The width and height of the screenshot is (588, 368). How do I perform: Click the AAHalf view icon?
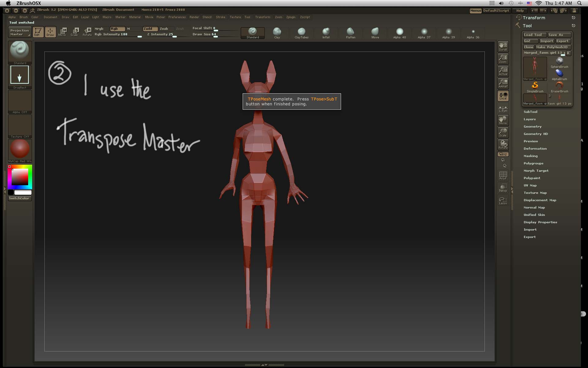503,83
